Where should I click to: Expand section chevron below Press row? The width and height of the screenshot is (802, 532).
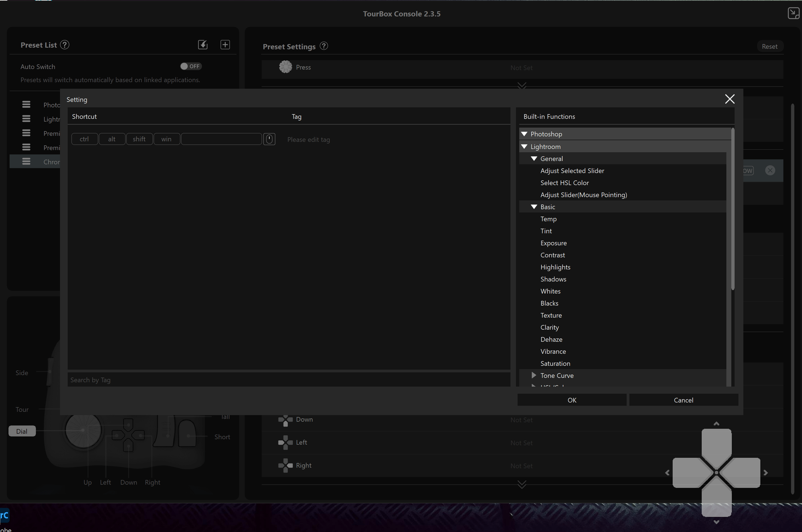pos(522,85)
